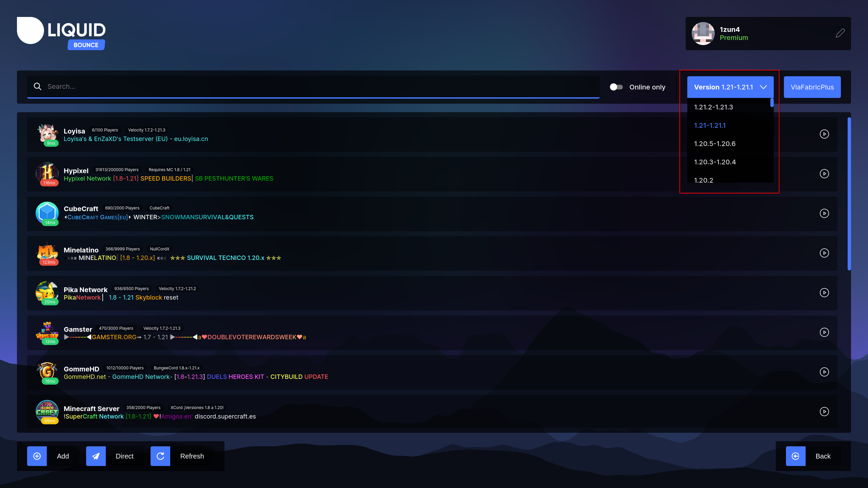Viewport: 868px width, 488px height.
Task: Click the server list vertical scrollbar
Action: [849, 194]
